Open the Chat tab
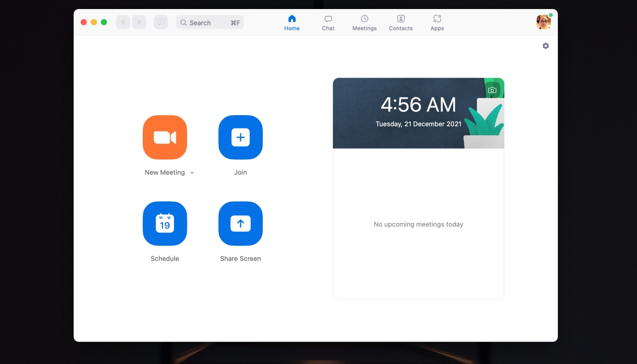 328,23
